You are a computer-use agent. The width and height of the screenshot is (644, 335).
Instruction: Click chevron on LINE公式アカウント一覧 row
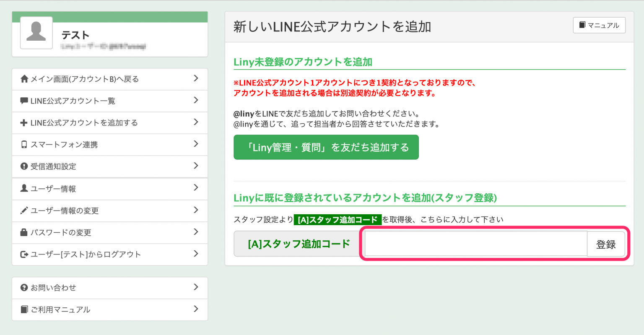[x=196, y=100]
